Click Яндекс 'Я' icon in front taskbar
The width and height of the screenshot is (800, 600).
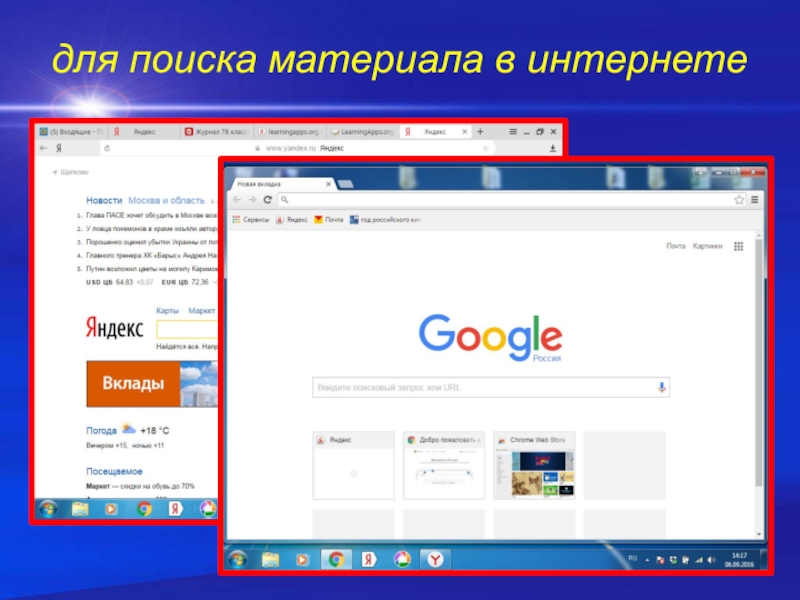[369, 560]
